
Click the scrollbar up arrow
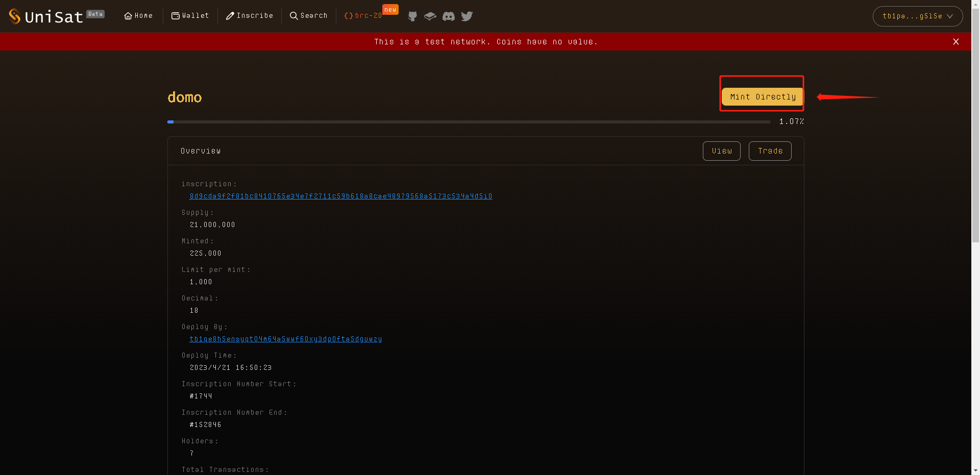[975, 4]
